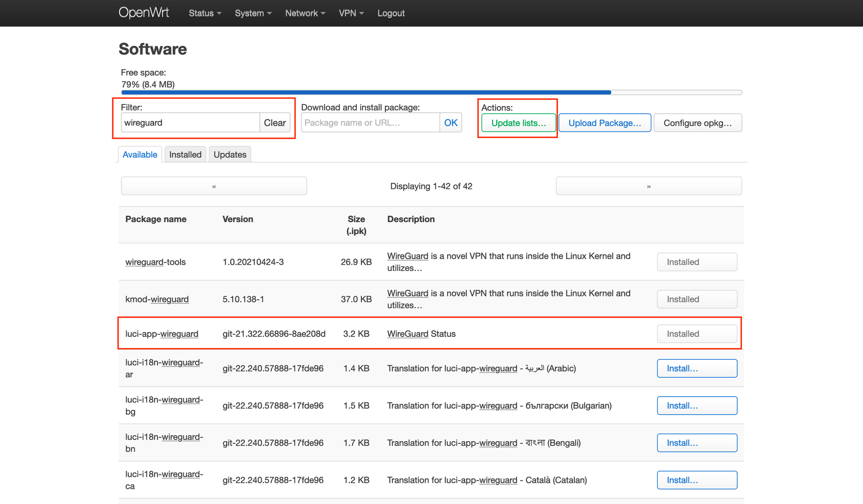Viewport: 863px width, 504px height.
Task: Open the Network dropdown menu
Action: (305, 13)
